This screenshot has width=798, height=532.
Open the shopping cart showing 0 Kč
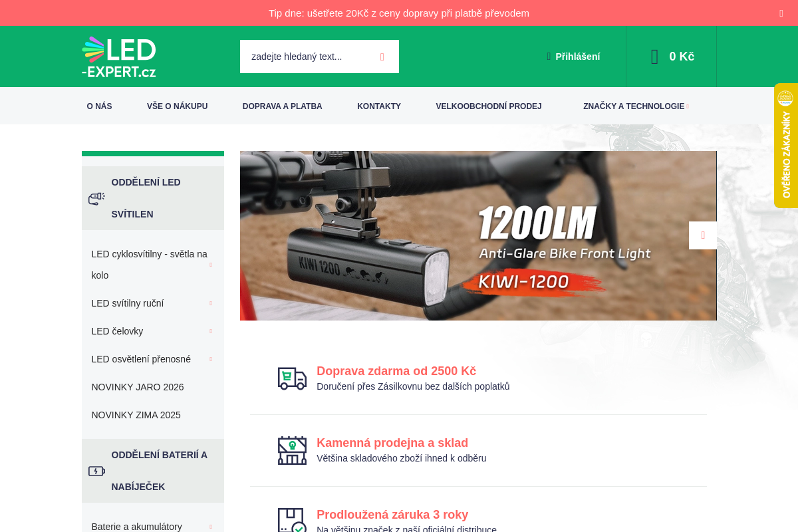pyautogui.click(x=671, y=57)
